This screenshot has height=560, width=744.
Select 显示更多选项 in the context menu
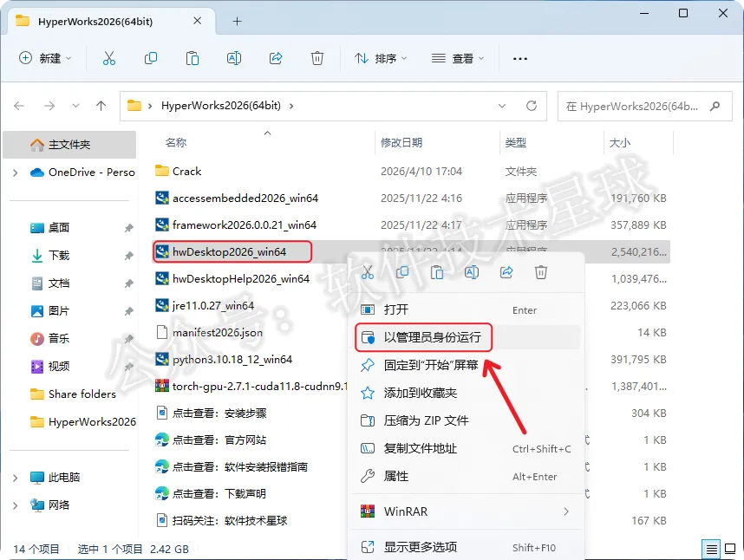point(467,547)
